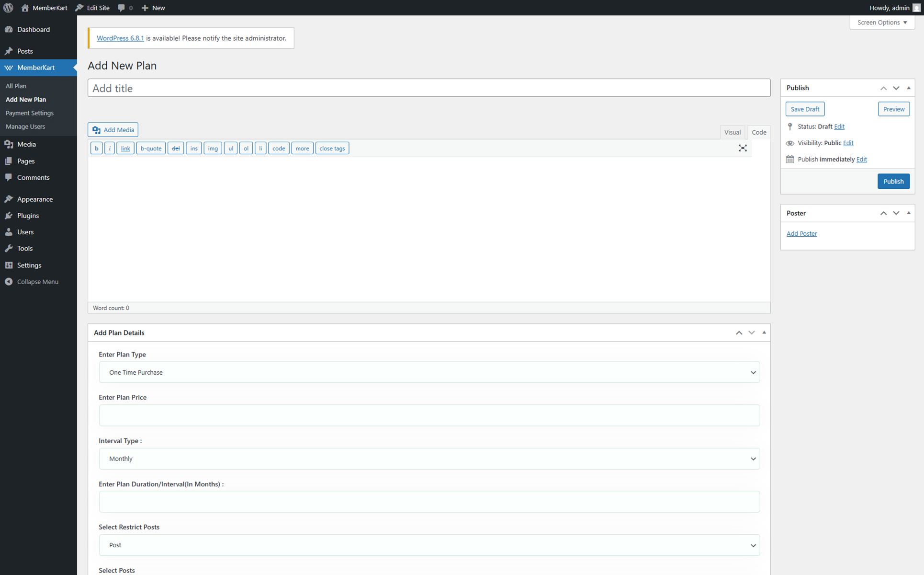The height and width of the screenshot is (575, 924).
Task: Click the blue Publish button
Action: click(893, 181)
